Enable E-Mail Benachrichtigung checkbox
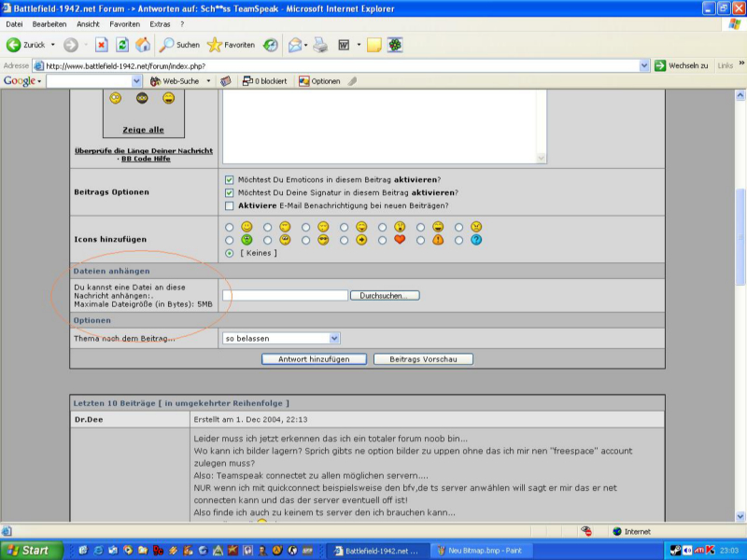Image resolution: width=747 pixels, height=560 pixels. click(230, 205)
